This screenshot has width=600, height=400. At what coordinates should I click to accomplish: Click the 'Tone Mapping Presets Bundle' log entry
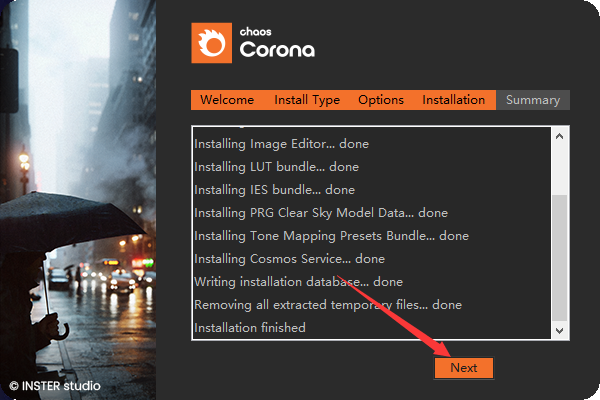pos(331,236)
